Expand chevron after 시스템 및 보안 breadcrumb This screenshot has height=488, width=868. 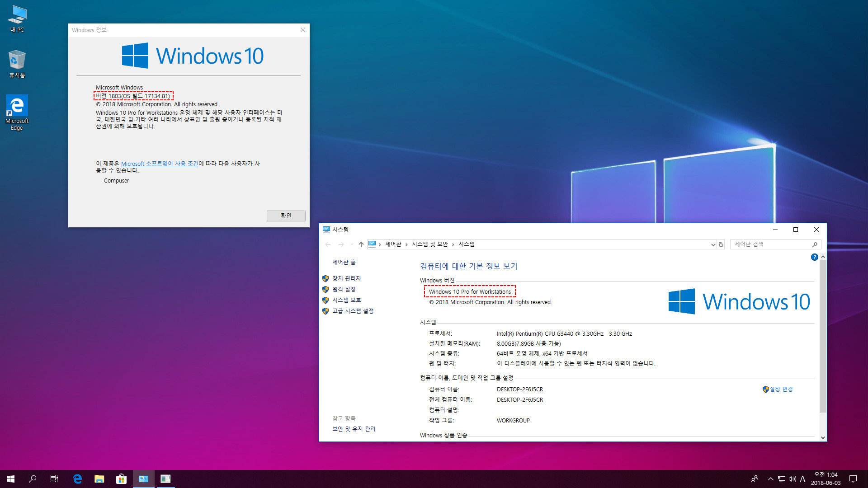[x=453, y=244]
